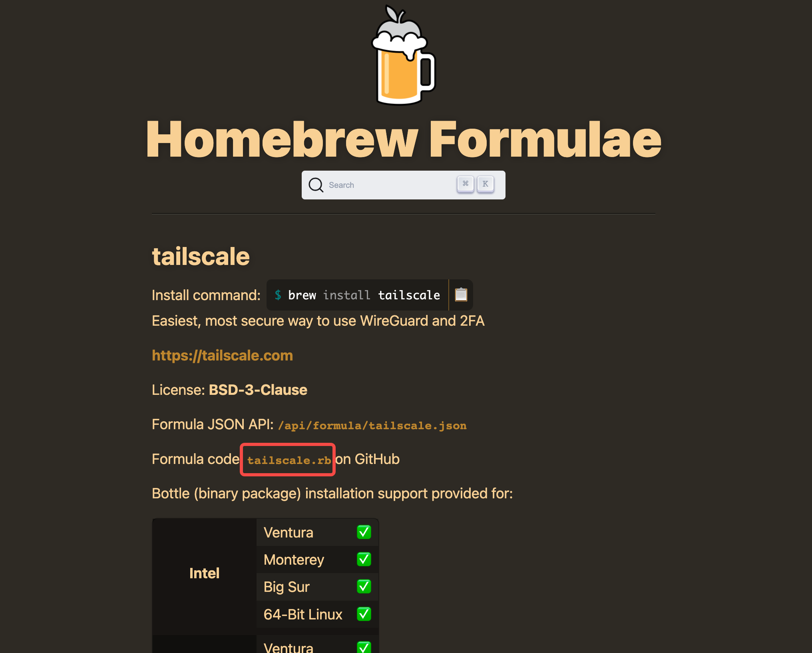Image resolution: width=812 pixels, height=653 pixels.
Task: Click the $ terminal prompt icon
Action: tap(279, 295)
